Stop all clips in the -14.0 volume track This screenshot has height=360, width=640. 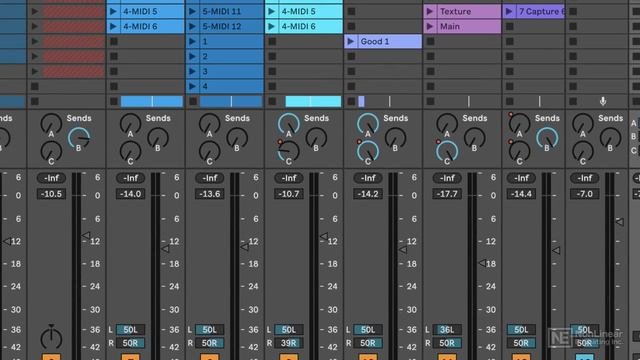pos(114,101)
